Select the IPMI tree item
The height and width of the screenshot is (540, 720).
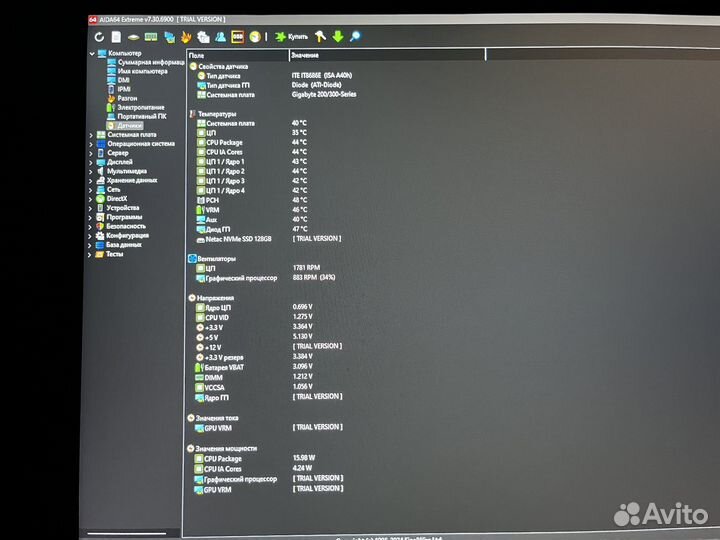click(x=119, y=89)
